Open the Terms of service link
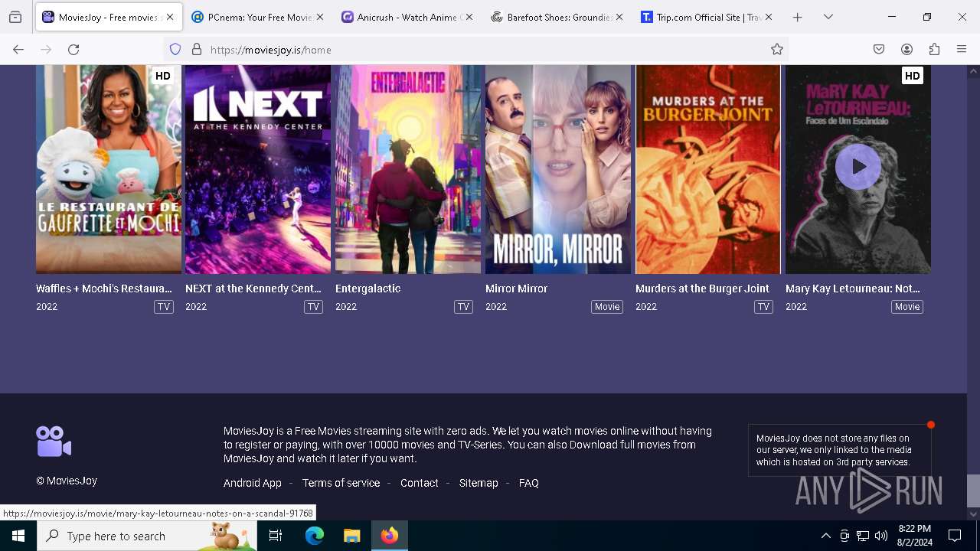 pyautogui.click(x=341, y=483)
